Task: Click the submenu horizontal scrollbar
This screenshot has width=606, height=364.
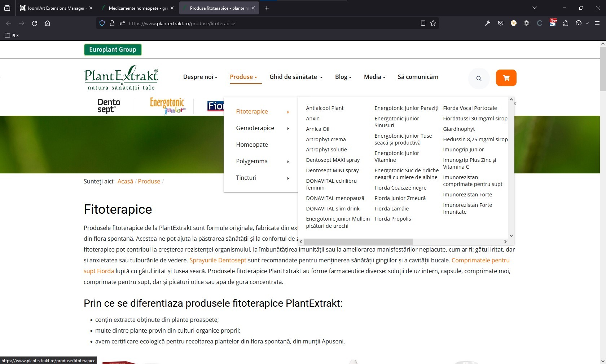Action: [358, 241]
